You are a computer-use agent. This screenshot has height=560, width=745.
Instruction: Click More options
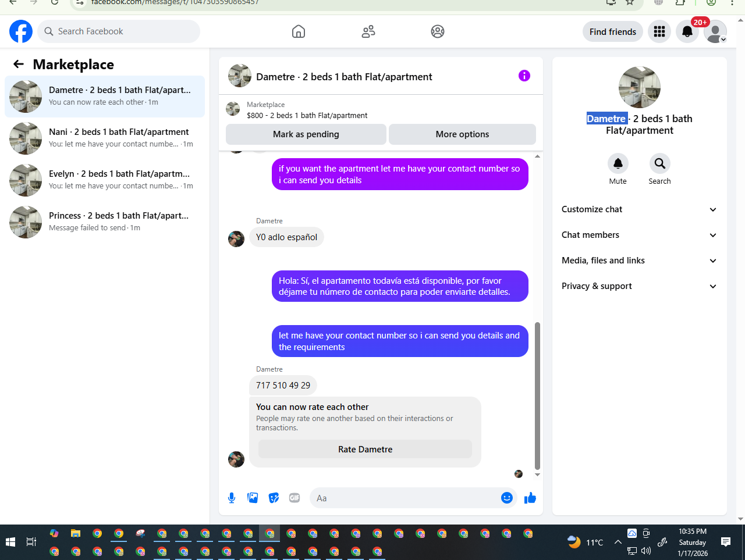[x=463, y=134]
